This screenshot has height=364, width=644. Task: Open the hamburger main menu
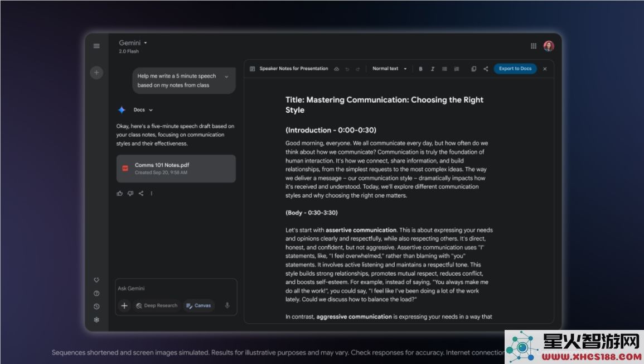tap(96, 46)
